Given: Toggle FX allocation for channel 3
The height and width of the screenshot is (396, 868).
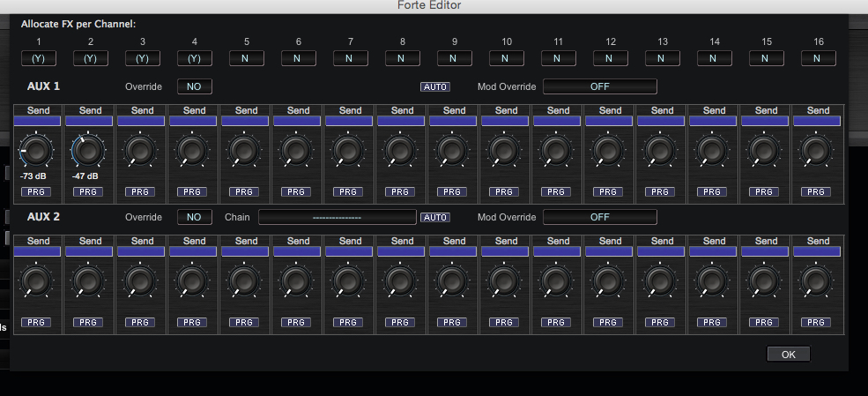Looking at the screenshot, I should (x=142, y=58).
